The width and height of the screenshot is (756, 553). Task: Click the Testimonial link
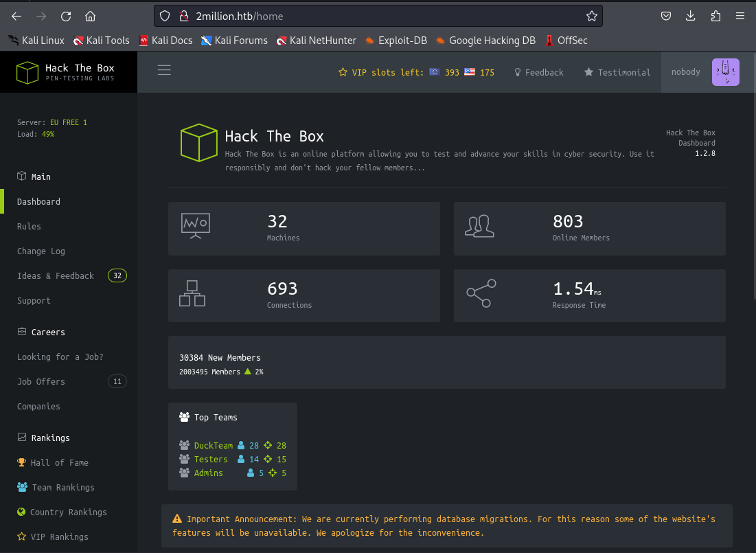coord(617,72)
